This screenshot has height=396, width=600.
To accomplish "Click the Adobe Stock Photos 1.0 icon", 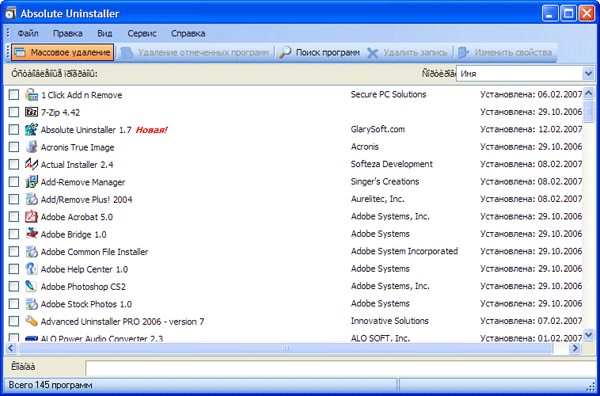I will click(31, 304).
